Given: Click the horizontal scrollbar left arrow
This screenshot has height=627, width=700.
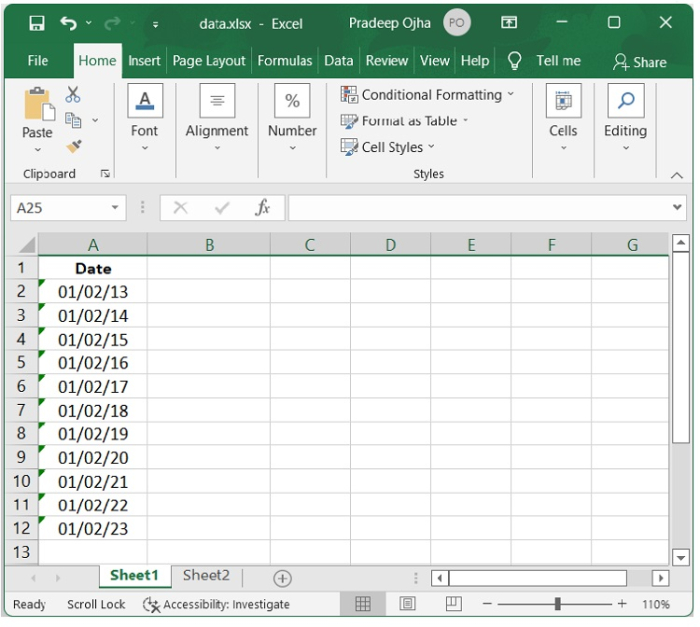Looking at the screenshot, I should point(440,578).
